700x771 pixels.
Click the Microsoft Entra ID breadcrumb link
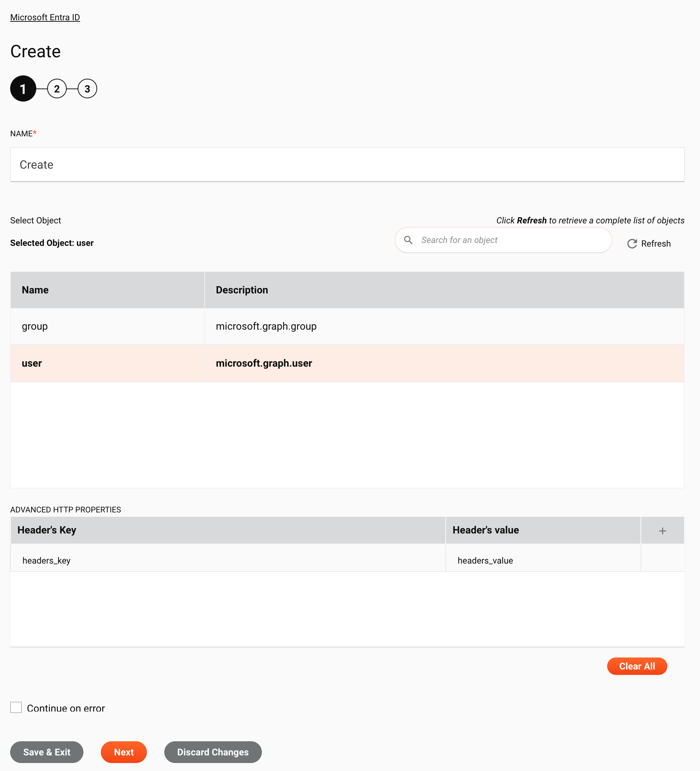45,17
